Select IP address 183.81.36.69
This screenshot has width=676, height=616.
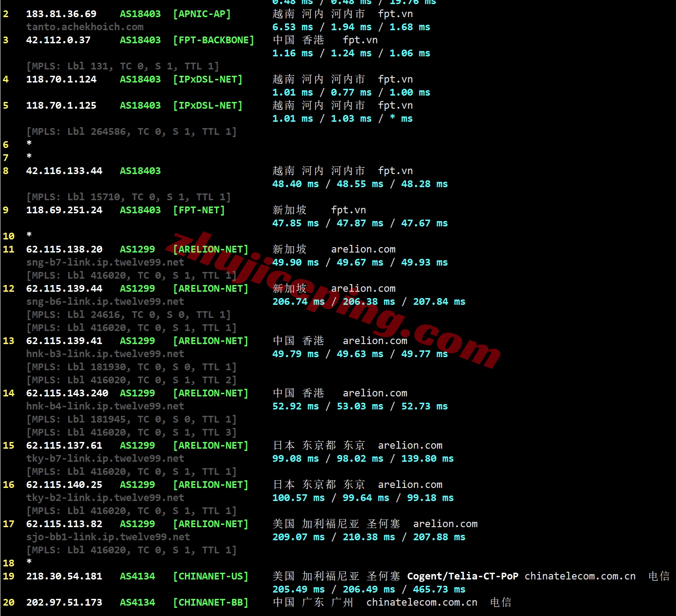tap(61, 14)
